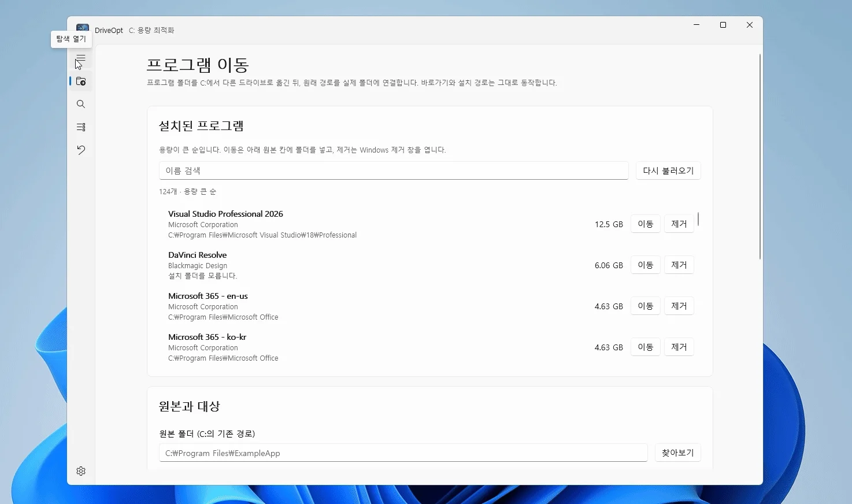Open the search magnifier sidebar icon

81,104
